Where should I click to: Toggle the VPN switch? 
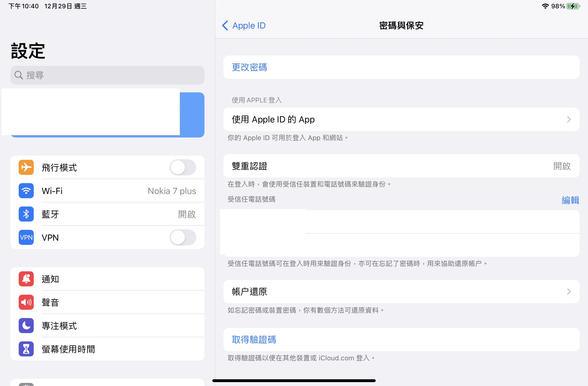tap(183, 237)
